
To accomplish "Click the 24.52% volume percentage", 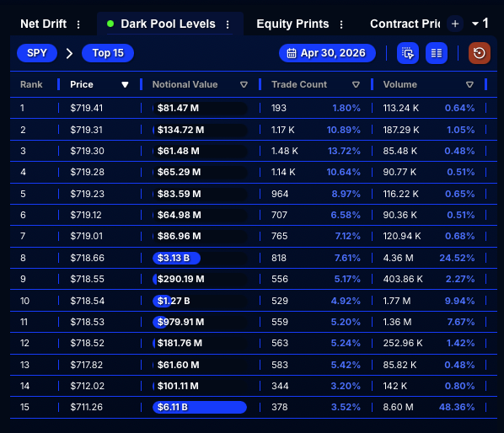I will (457, 258).
